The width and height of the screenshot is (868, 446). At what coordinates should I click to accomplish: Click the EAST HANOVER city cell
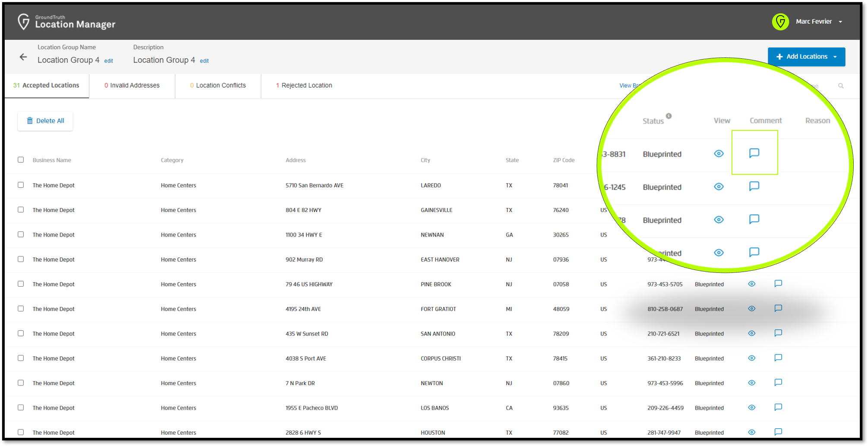[x=440, y=259]
